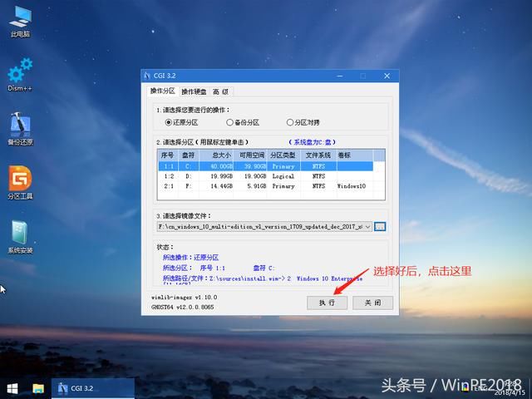
Task: Click the 分区类型 column header
Action: point(283,155)
